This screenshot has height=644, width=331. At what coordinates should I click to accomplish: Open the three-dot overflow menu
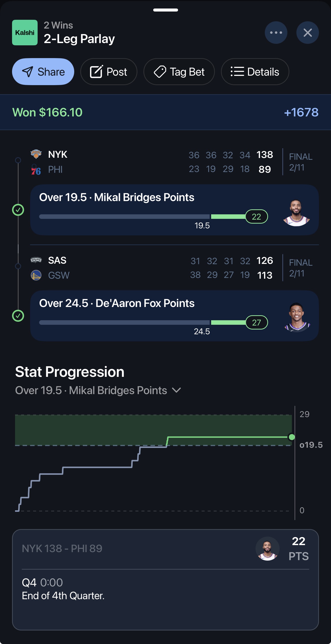coord(276,32)
